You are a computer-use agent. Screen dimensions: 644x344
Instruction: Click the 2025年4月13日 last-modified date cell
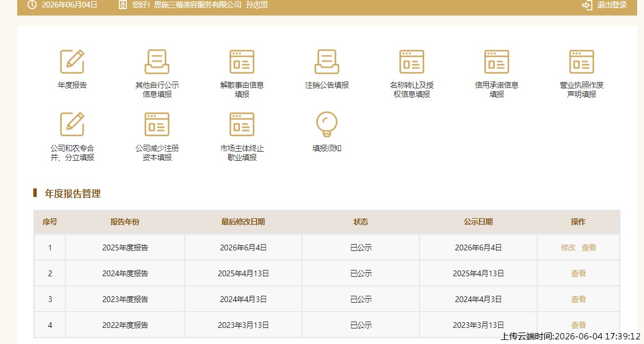tap(243, 273)
